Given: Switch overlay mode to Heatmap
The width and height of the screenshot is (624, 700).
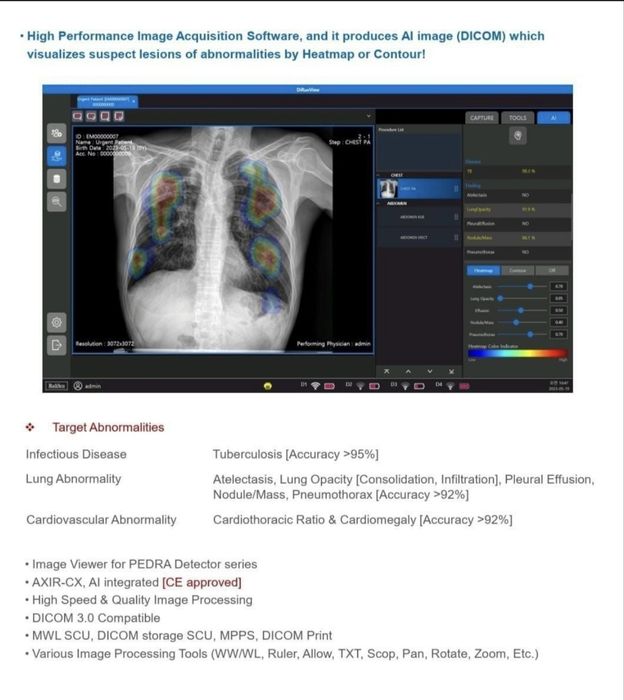Looking at the screenshot, I should [x=483, y=271].
